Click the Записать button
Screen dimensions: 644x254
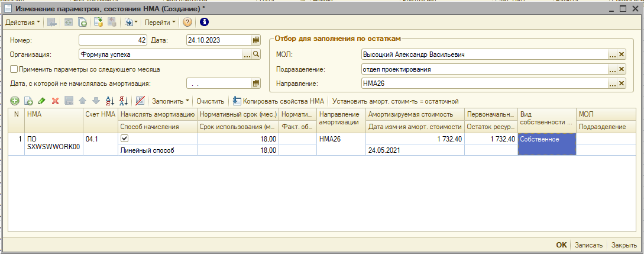point(588,245)
